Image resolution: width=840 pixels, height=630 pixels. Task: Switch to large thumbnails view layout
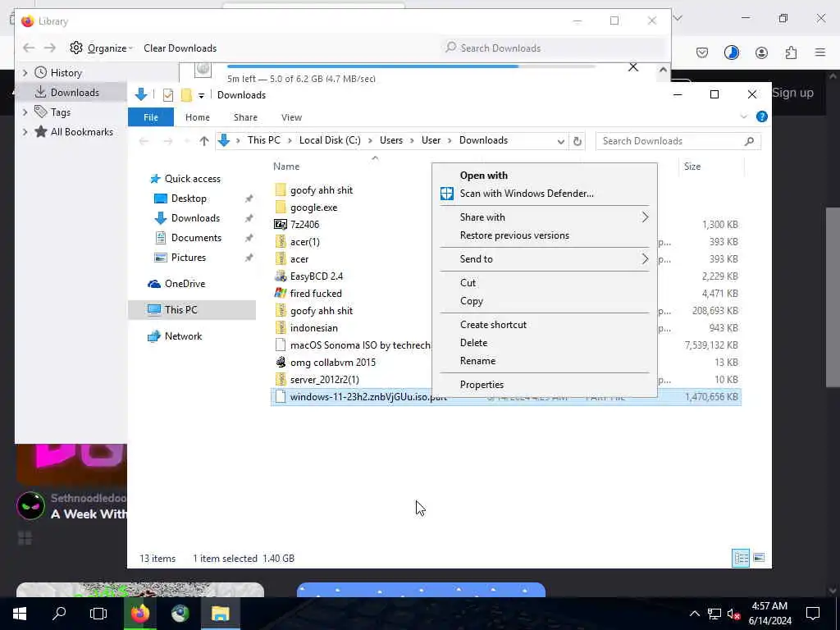[x=759, y=558]
